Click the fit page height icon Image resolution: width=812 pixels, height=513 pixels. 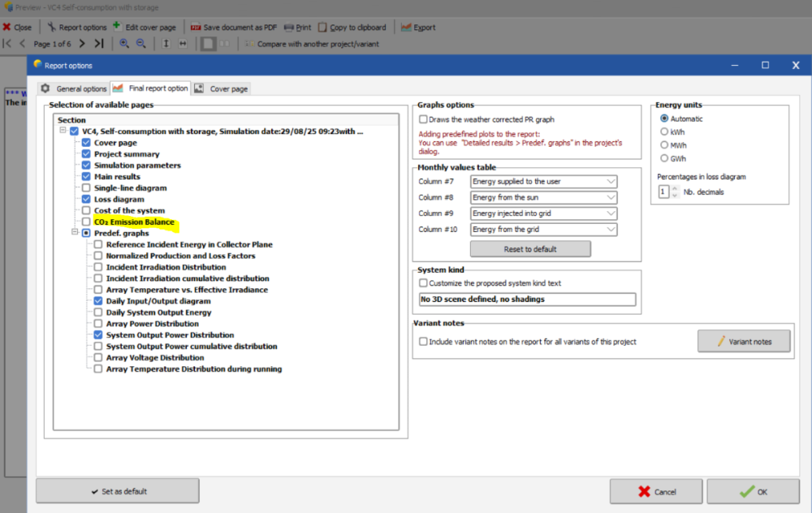tap(166, 43)
